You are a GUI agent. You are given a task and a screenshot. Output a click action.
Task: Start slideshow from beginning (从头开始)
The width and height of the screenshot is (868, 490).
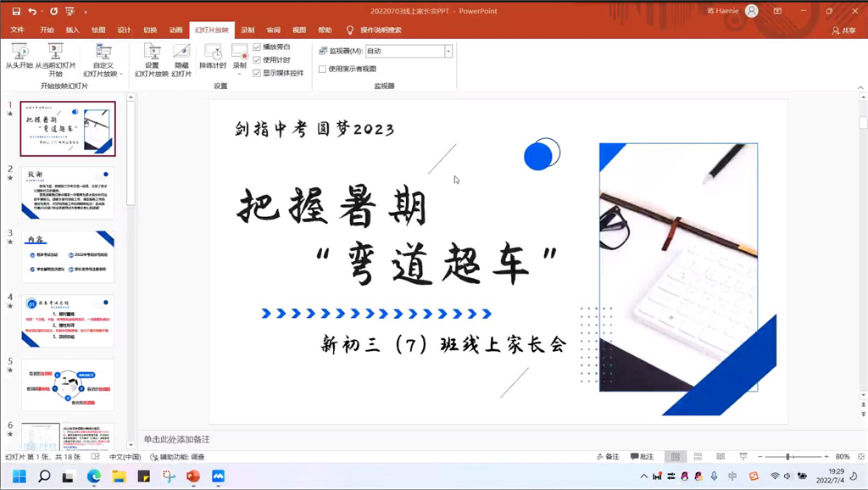19,57
